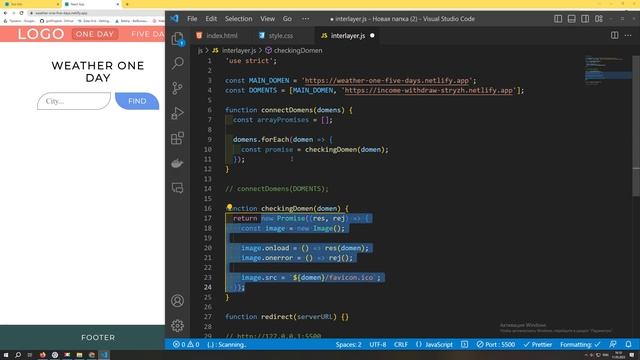Click the square icon next to JavaScript in the status bar

464,344
